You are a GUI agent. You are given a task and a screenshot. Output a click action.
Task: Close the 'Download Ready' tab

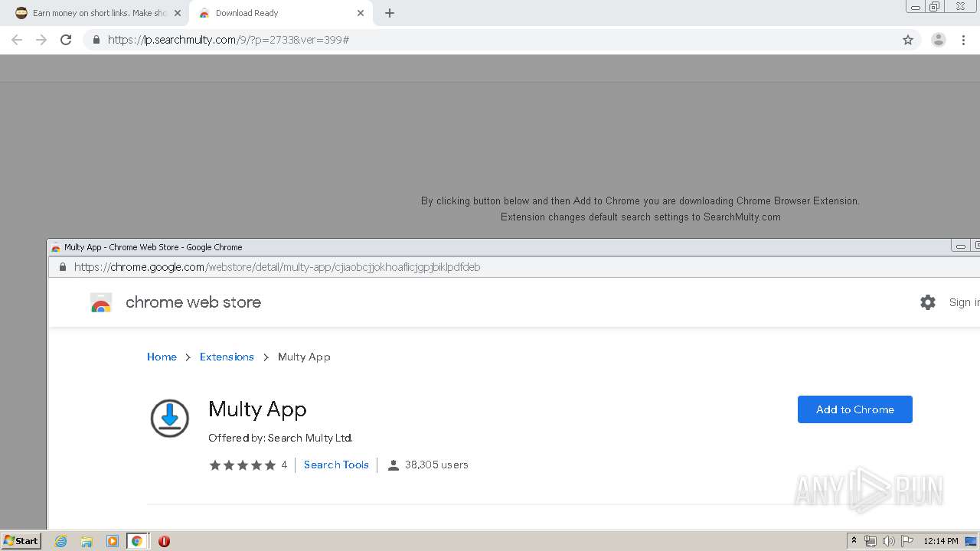[x=361, y=13]
